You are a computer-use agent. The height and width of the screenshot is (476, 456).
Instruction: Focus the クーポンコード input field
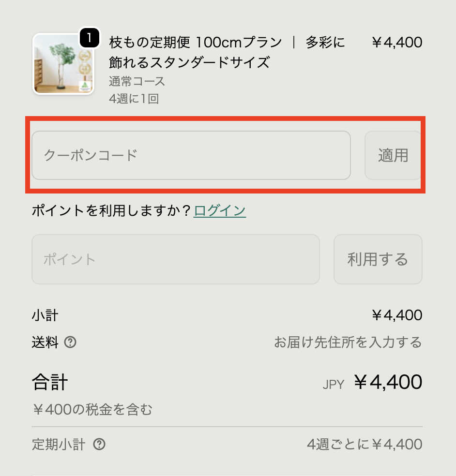click(x=191, y=155)
